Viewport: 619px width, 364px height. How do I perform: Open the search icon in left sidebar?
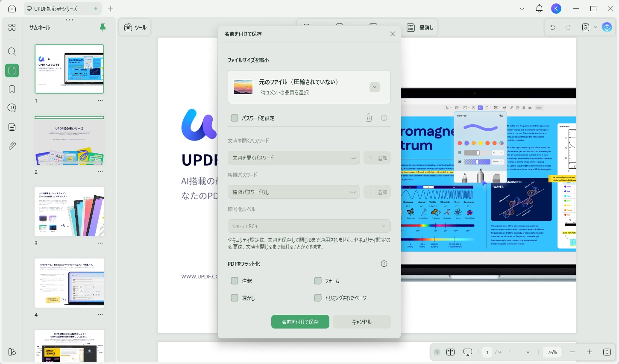coord(12,52)
